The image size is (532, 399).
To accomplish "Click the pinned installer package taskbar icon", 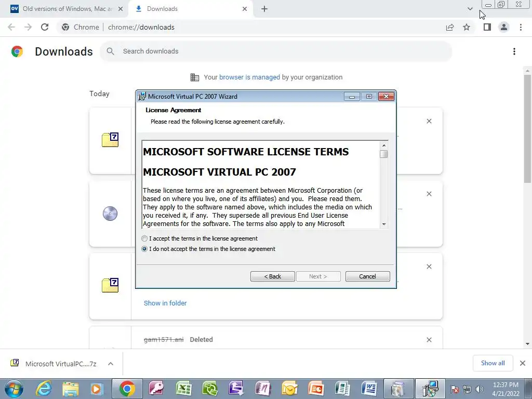I will 398,389.
